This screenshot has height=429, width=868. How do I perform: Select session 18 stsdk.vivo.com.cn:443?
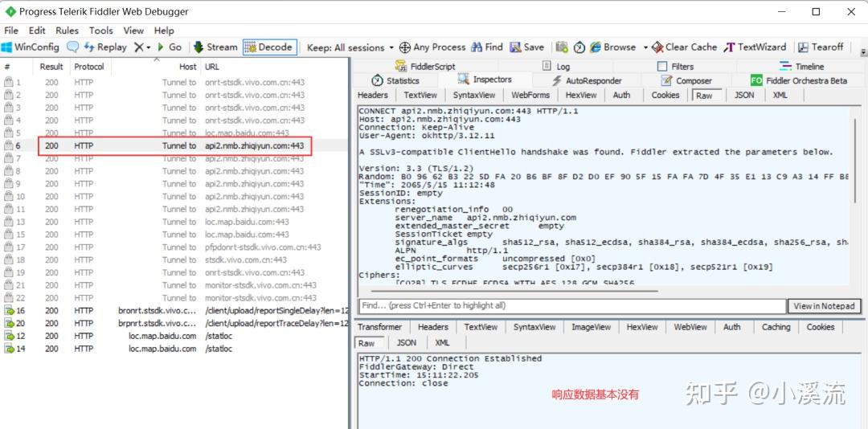click(174, 259)
